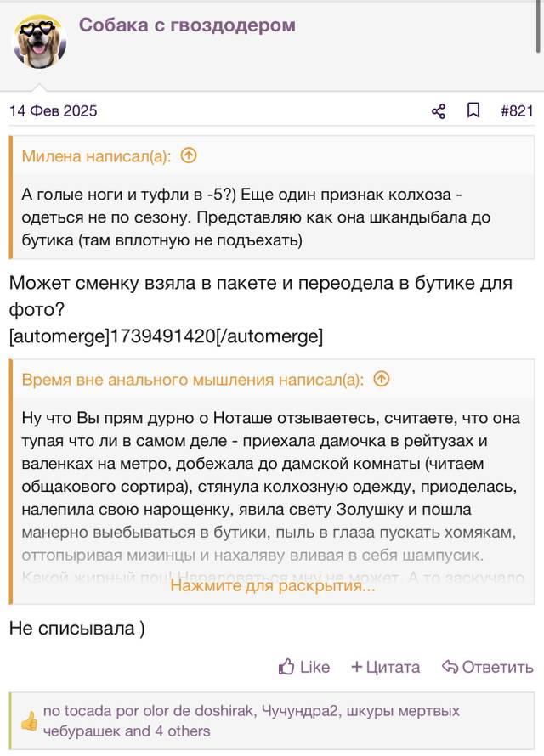Click the reply arrow icon beside Ответить

tap(450, 667)
